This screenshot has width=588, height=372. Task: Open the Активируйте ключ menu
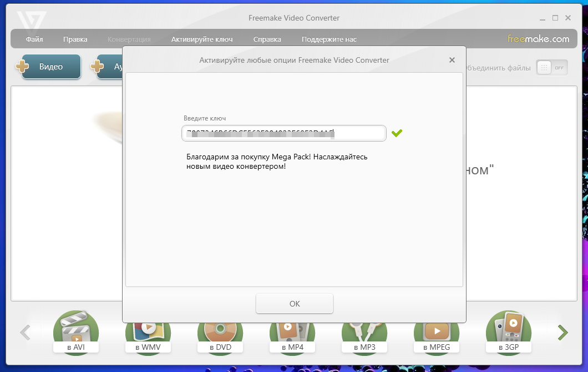(202, 39)
